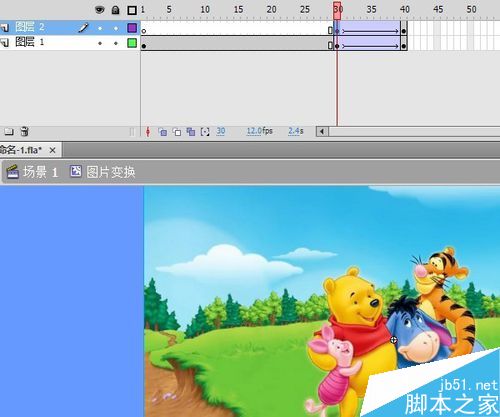Click frame number 20 on the ruler
500x417 pixels.
pos(271,10)
